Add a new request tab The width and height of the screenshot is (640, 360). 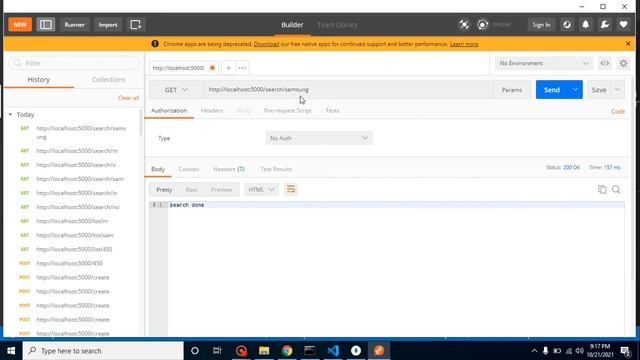(229, 68)
